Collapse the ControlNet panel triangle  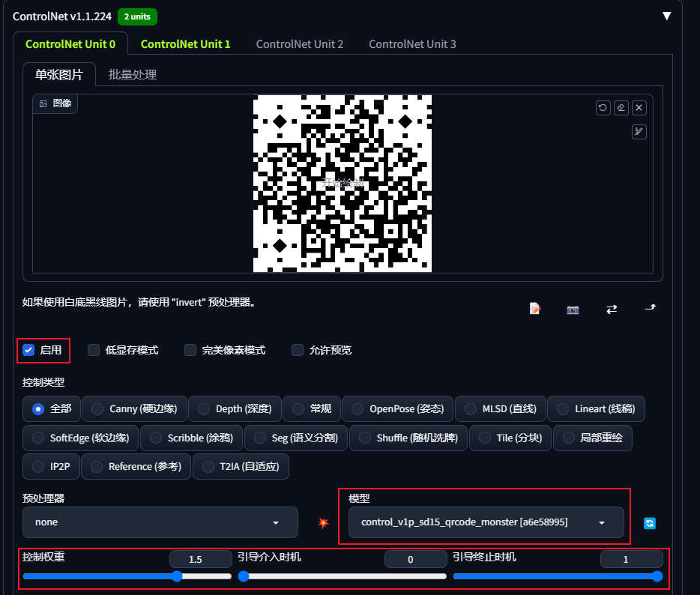pos(666,16)
